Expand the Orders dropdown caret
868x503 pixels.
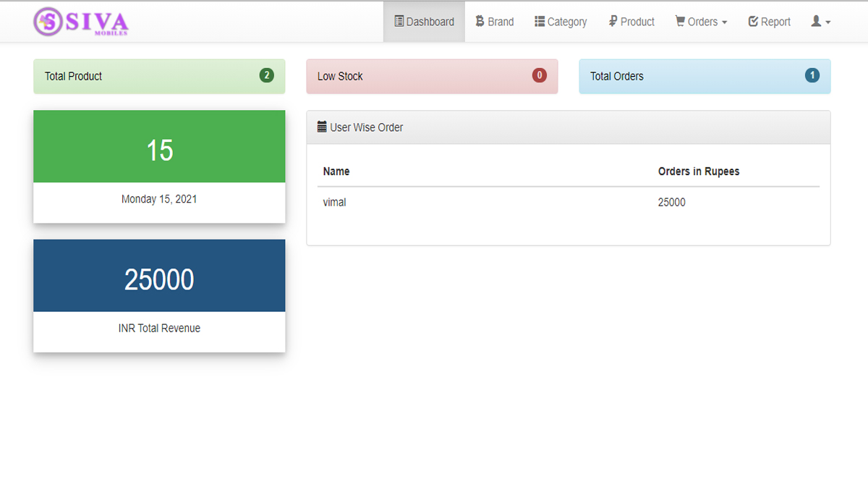pyautogui.click(x=725, y=22)
